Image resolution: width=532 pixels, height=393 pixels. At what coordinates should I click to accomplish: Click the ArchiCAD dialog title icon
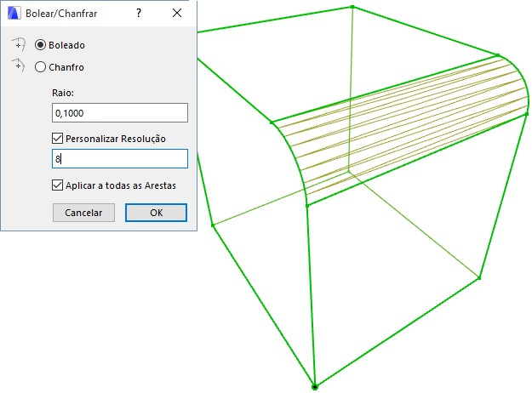click(x=14, y=14)
